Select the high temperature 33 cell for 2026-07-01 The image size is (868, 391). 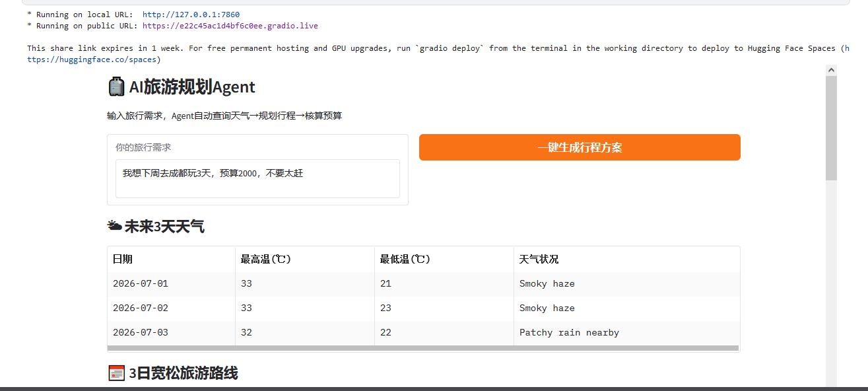pyautogui.click(x=305, y=284)
